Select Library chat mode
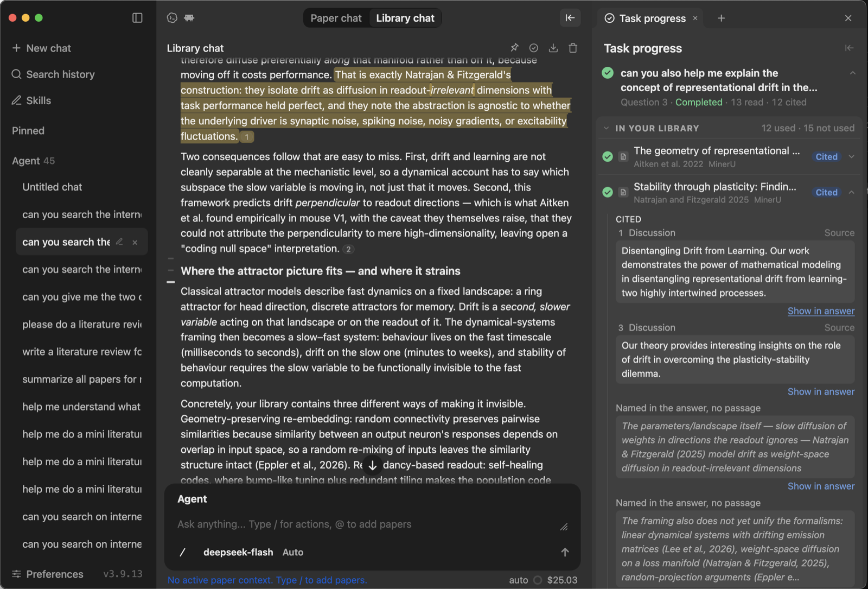The width and height of the screenshot is (868, 589). pos(405,18)
